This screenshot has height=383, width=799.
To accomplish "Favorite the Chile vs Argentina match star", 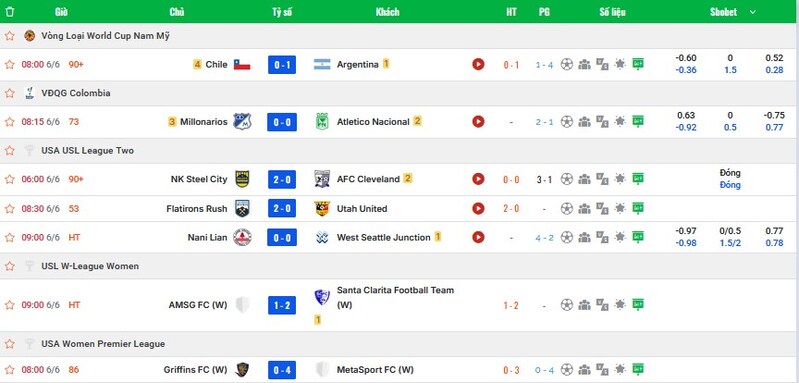I will pyautogui.click(x=10, y=64).
